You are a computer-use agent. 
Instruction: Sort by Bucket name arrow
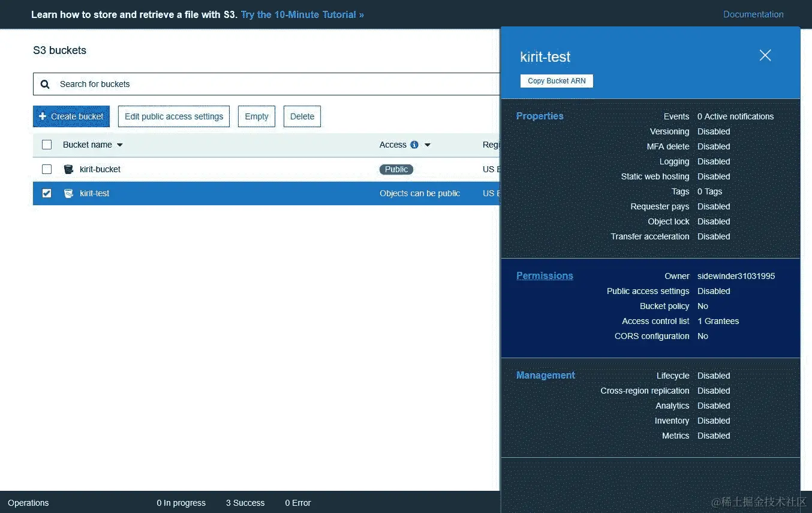click(x=119, y=145)
